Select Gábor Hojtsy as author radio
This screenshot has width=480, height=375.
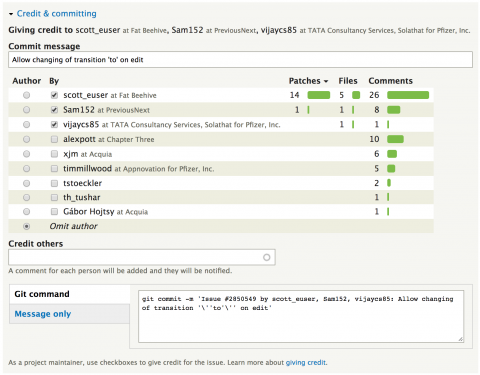[x=26, y=212]
